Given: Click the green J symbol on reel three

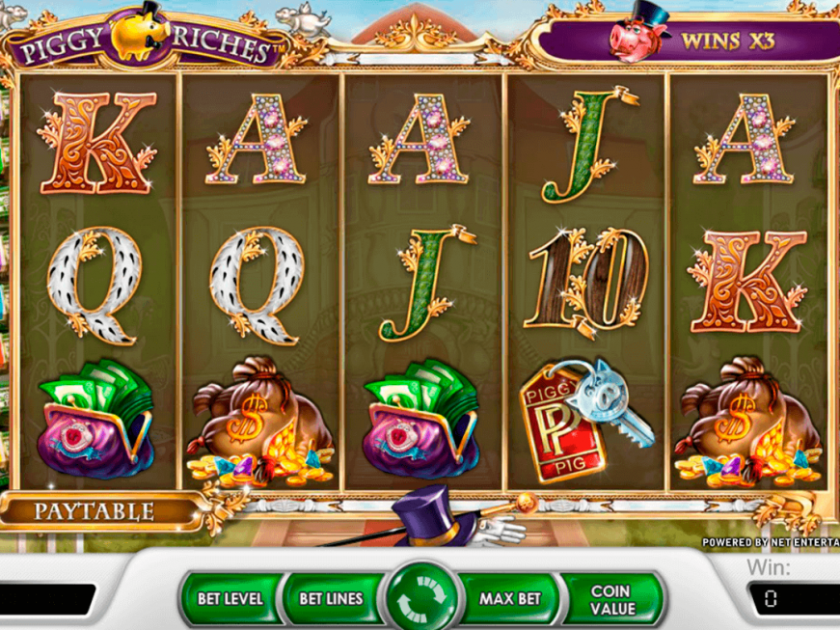Looking at the screenshot, I should point(427,283).
